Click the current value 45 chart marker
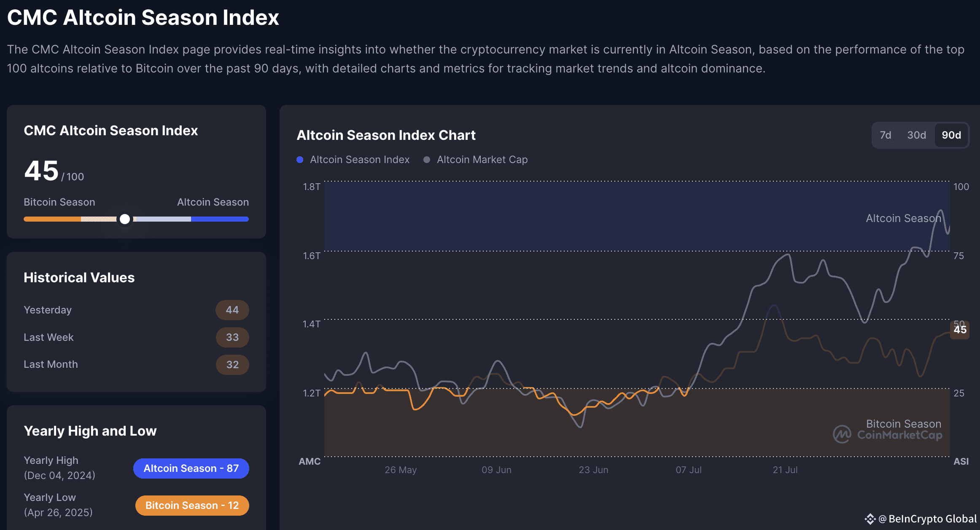980x530 pixels. [960, 329]
